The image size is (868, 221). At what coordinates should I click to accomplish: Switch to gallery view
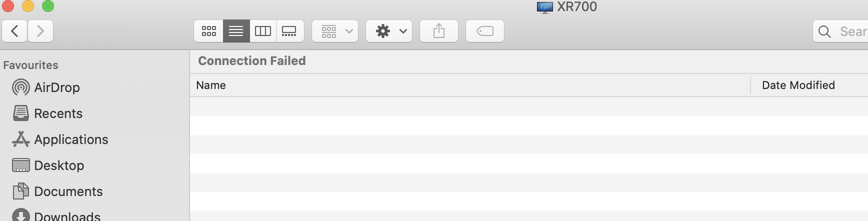[x=289, y=31]
